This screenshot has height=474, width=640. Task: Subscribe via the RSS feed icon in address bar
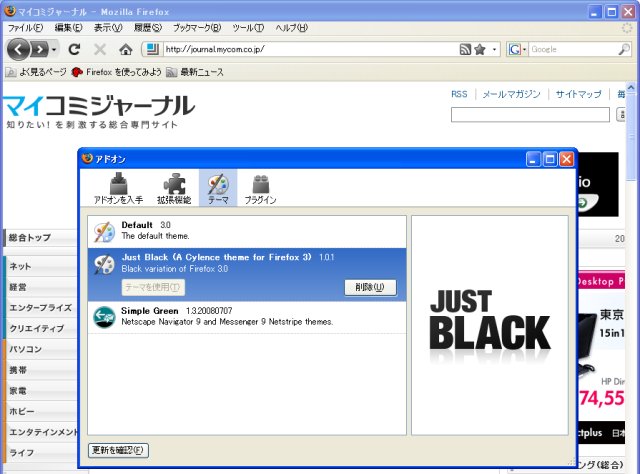tap(465, 49)
